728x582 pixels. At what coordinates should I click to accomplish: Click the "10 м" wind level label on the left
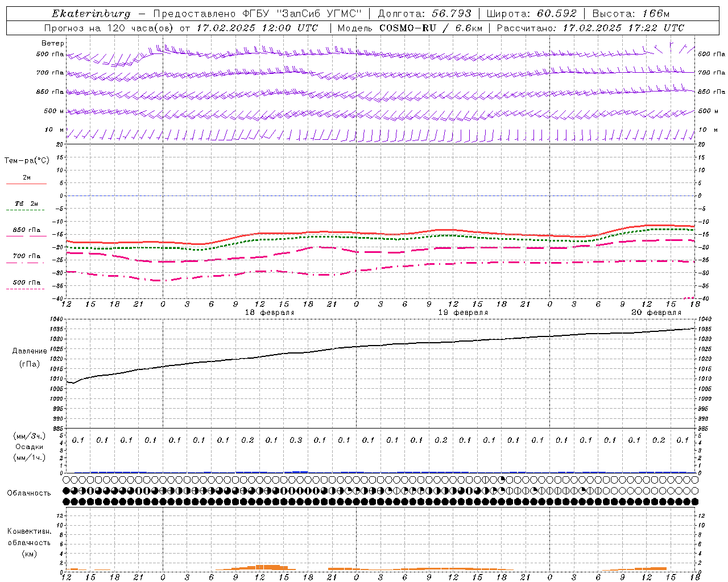coord(54,130)
